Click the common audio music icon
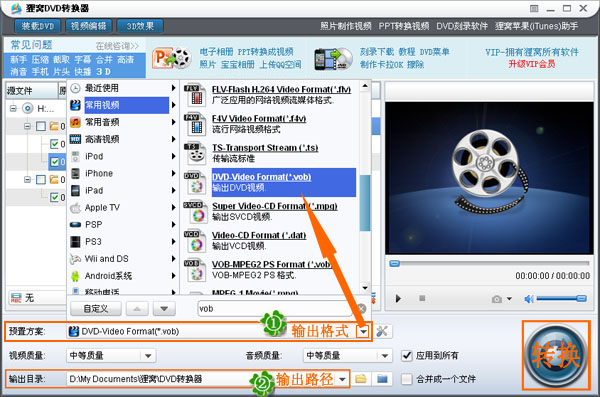Screen dimensions: 600x397 [75, 122]
